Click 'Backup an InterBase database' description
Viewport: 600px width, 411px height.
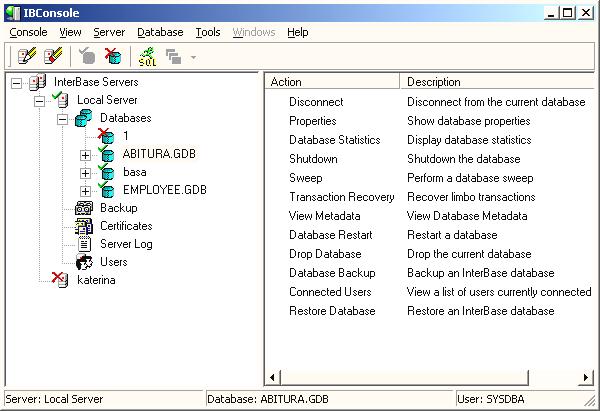[x=481, y=273]
